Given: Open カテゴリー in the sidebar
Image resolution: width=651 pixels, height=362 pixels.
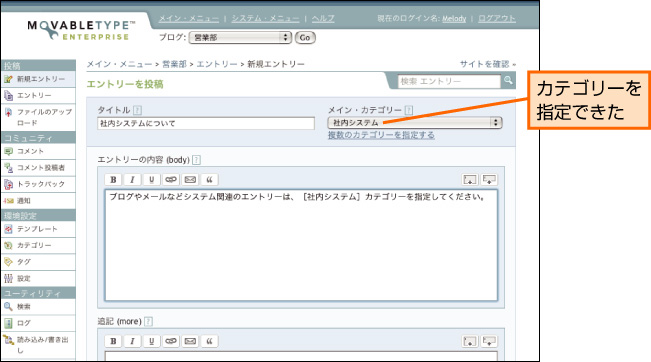Looking at the screenshot, I should pos(38,245).
